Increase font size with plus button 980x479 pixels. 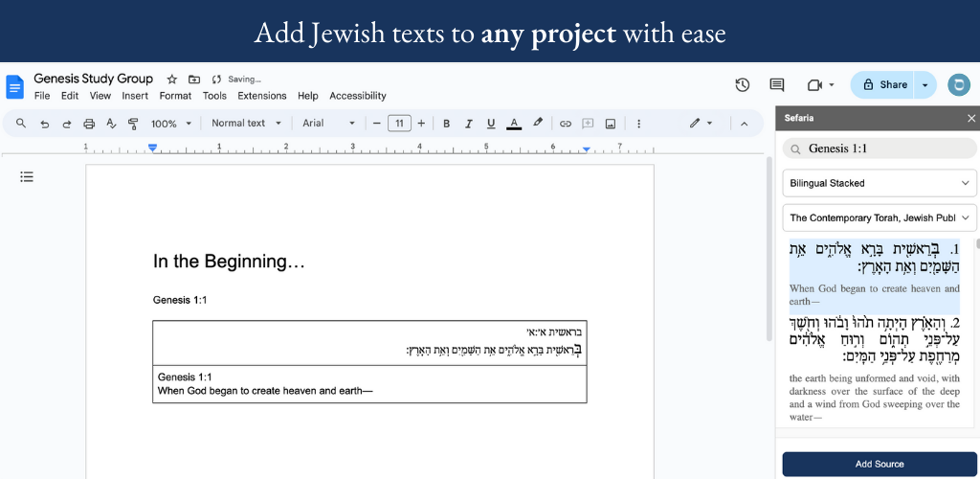pos(421,124)
